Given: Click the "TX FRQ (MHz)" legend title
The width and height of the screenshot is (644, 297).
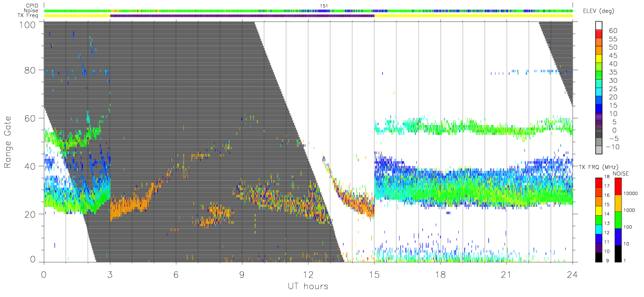Looking at the screenshot, I should [599, 167].
